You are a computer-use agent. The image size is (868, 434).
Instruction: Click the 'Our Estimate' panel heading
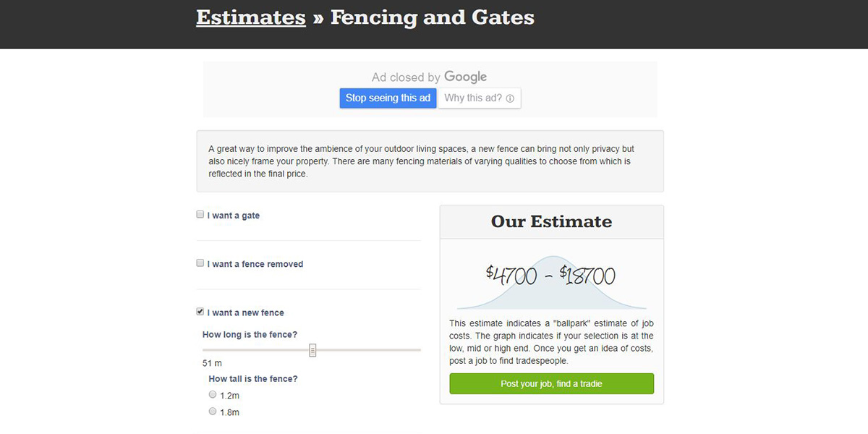(x=551, y=222)
